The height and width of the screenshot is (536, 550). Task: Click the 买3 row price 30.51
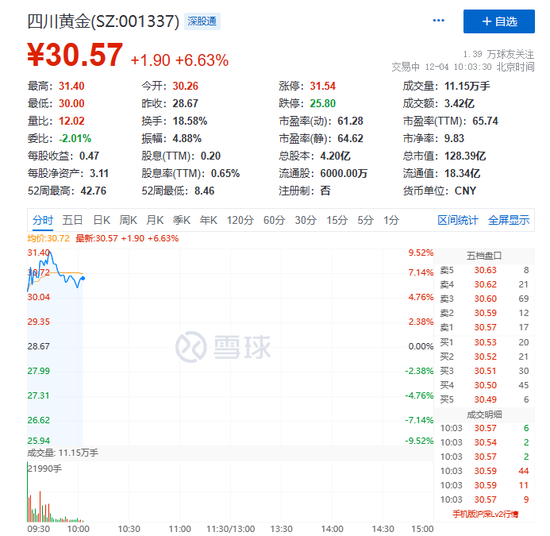click(485, 371)
